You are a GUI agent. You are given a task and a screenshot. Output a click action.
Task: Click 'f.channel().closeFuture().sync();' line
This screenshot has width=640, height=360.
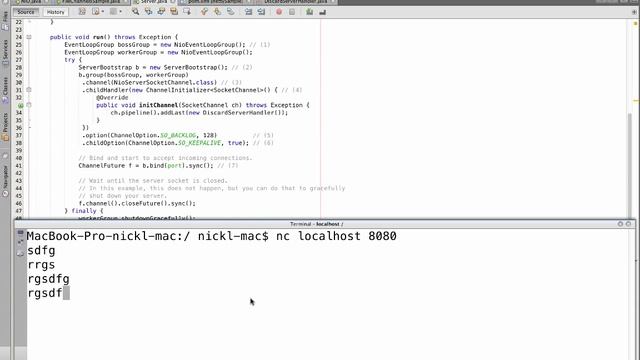point(137,203)
